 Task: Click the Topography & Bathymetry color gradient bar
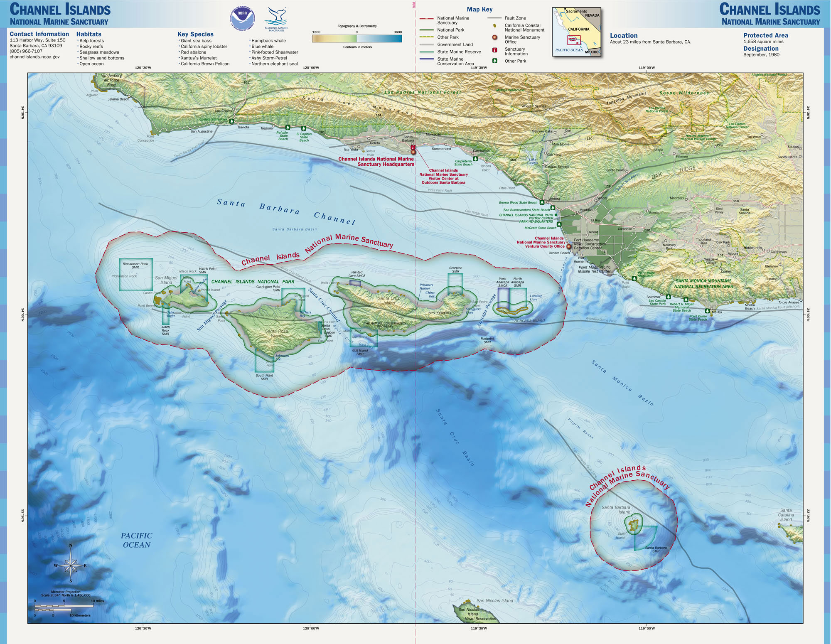pyautogui.click(x=357, y=39)
